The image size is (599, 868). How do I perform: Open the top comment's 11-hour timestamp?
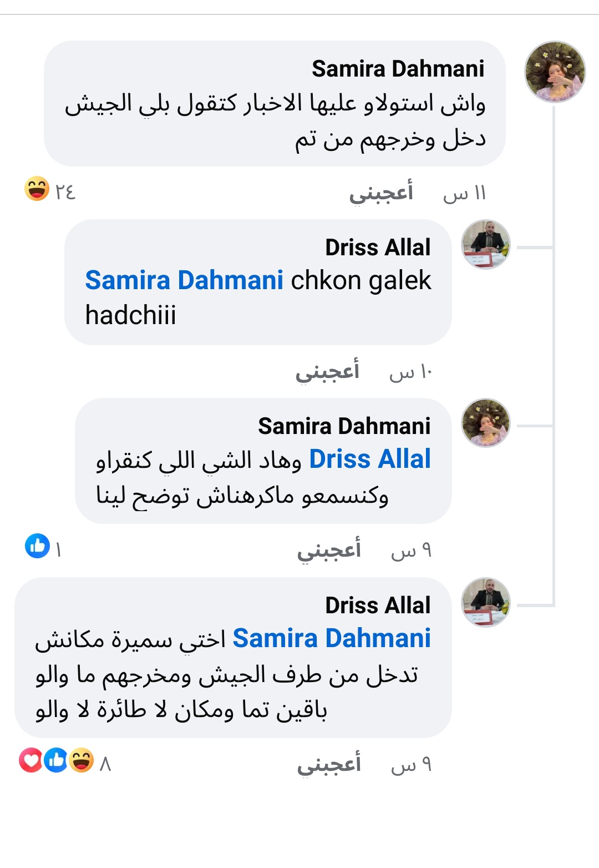point(464,194)
